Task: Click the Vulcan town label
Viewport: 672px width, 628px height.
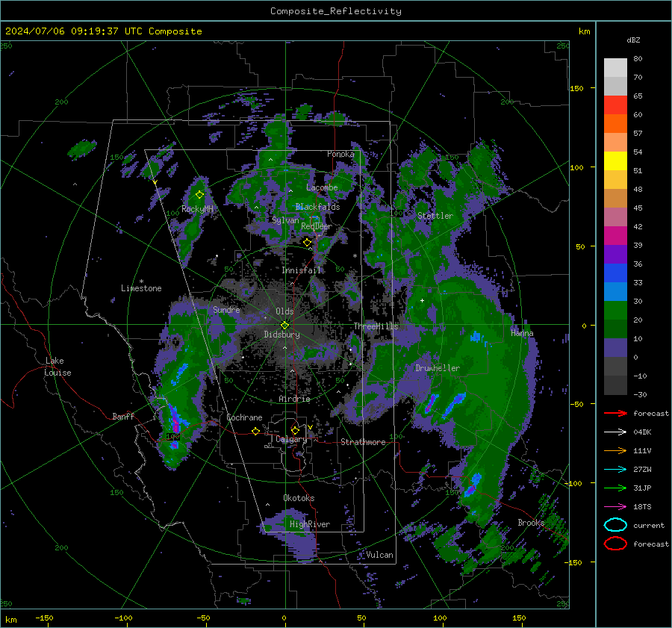Action: (x=379, y=555)
